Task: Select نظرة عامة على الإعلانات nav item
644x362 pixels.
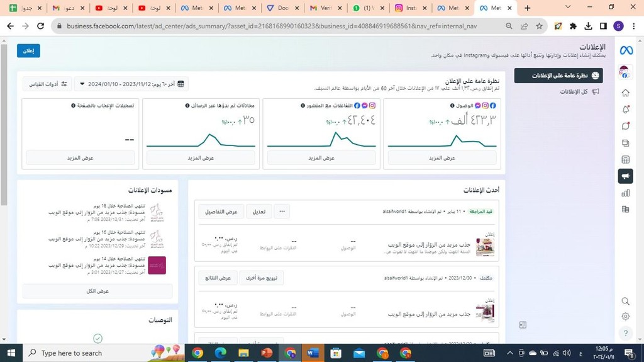Action: [x=558, y=76]
